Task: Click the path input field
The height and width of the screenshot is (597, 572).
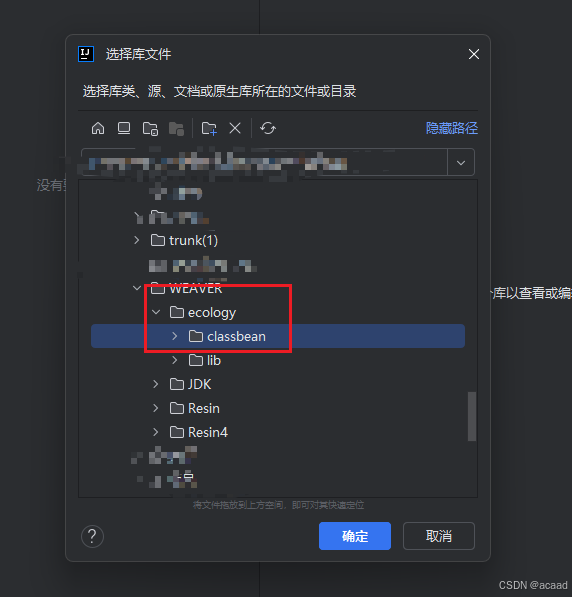Action: (x=264, y=163)
